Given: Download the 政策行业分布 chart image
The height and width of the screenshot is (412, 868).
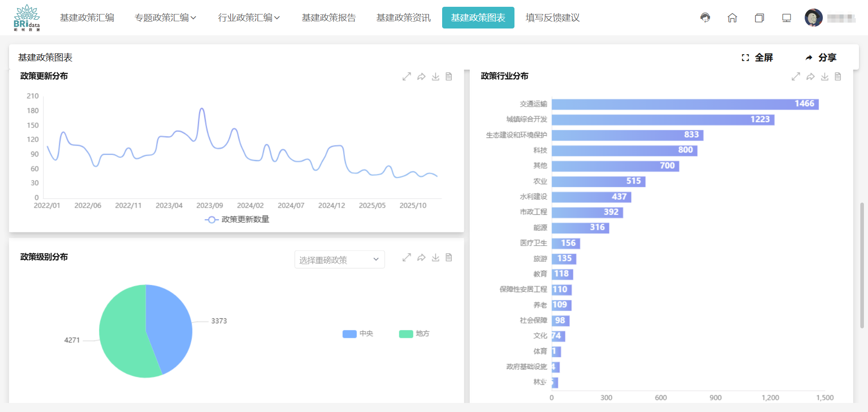Looking at the screenshot, I should [x=825, y=76].
